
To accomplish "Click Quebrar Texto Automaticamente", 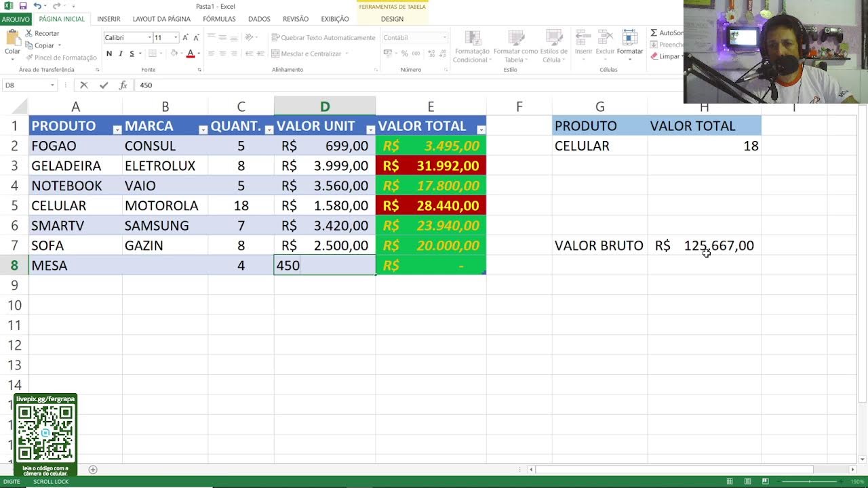I will 323,38.
